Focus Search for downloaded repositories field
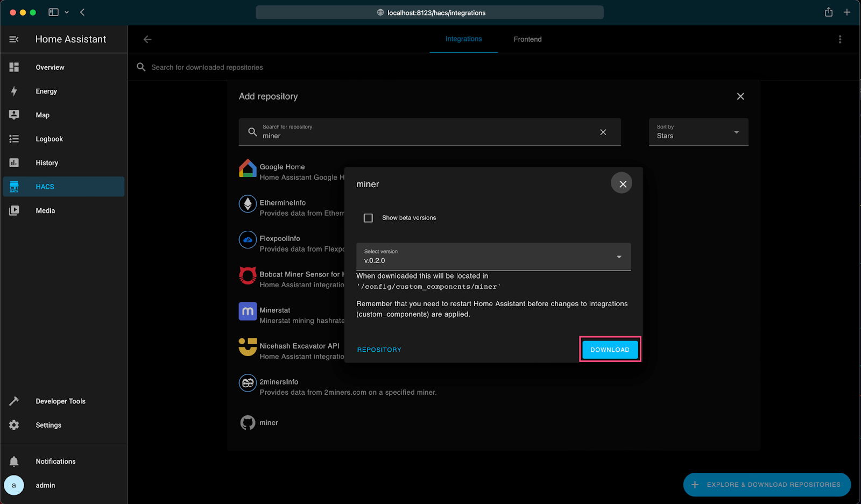This screenshot has height=504, width=861. click(x=494, y=67)
